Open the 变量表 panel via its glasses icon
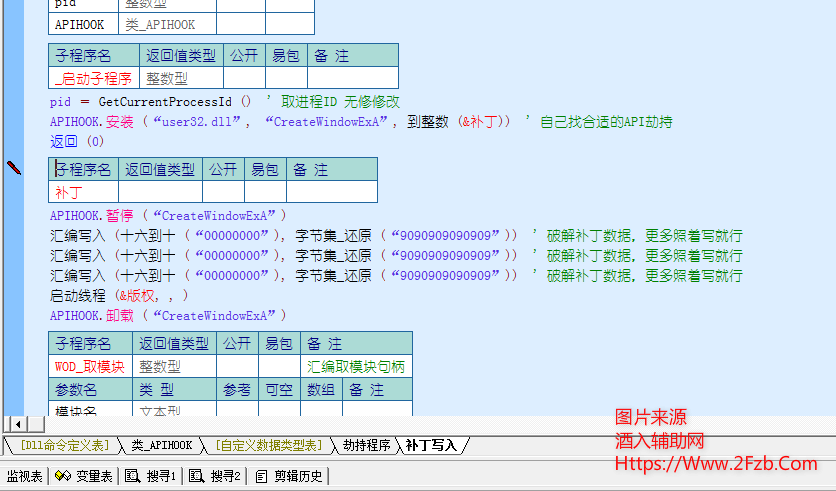 pyautogui.click(x=62, y=476)
